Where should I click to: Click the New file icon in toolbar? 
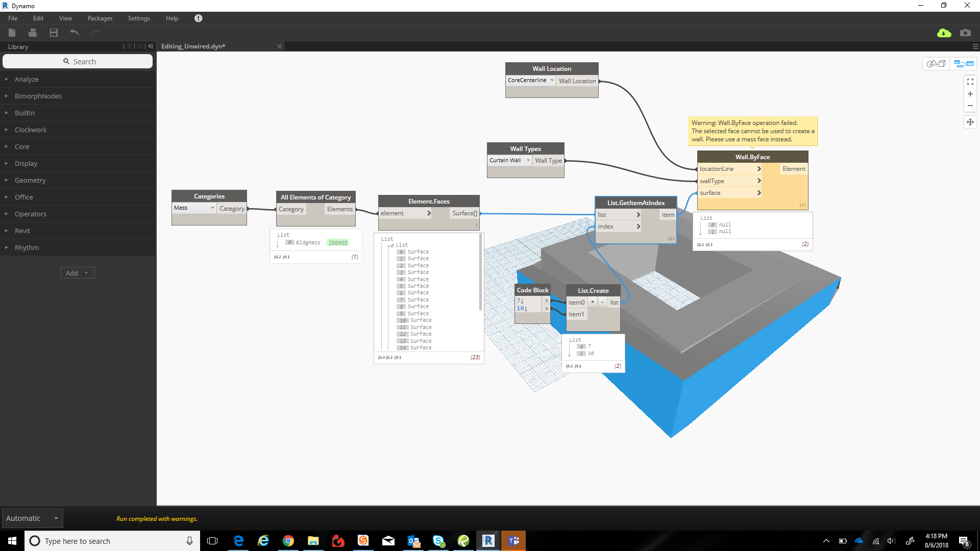pyautogui.click(x=12, y=33)
